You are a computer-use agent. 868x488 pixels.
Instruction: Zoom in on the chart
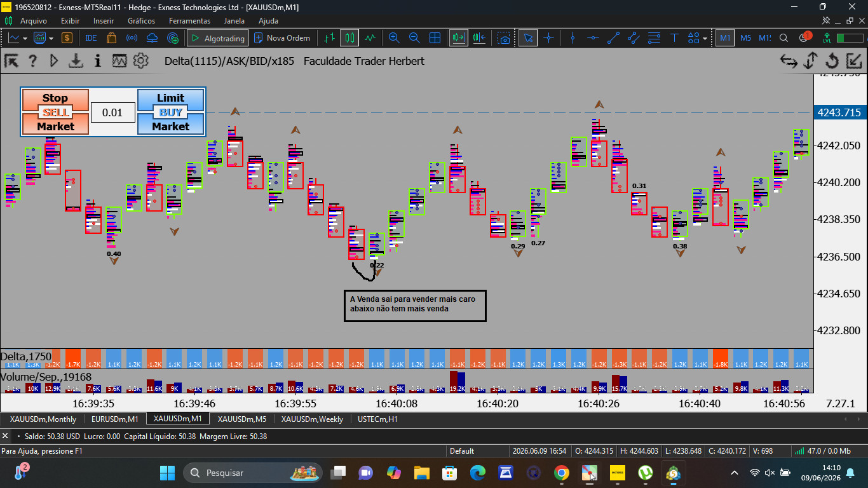point(394,38)
